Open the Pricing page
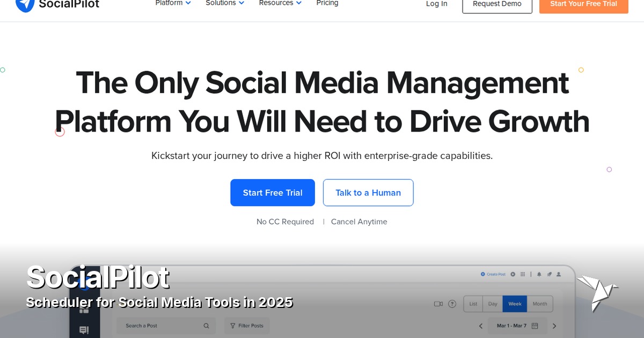The image size is (644, 338). 327,3
